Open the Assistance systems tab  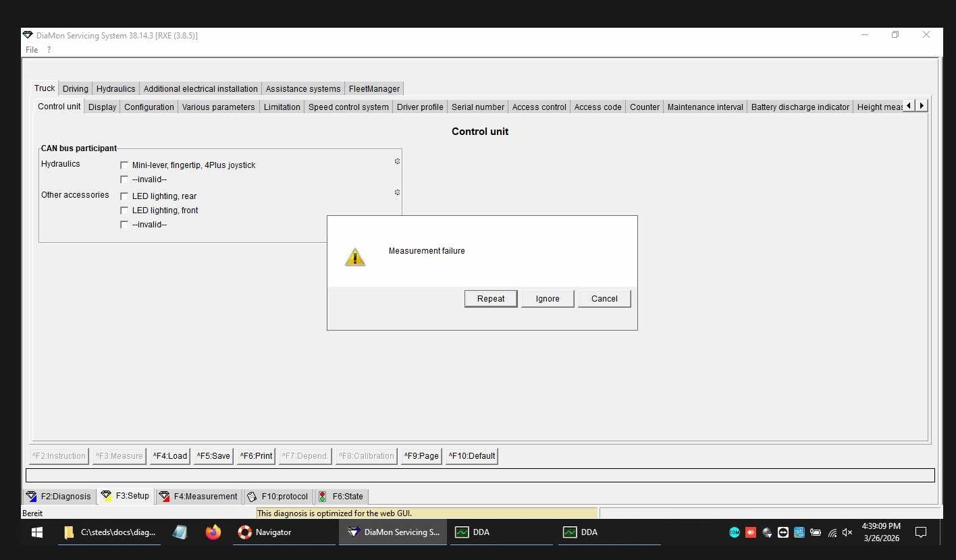pos(303,88)
